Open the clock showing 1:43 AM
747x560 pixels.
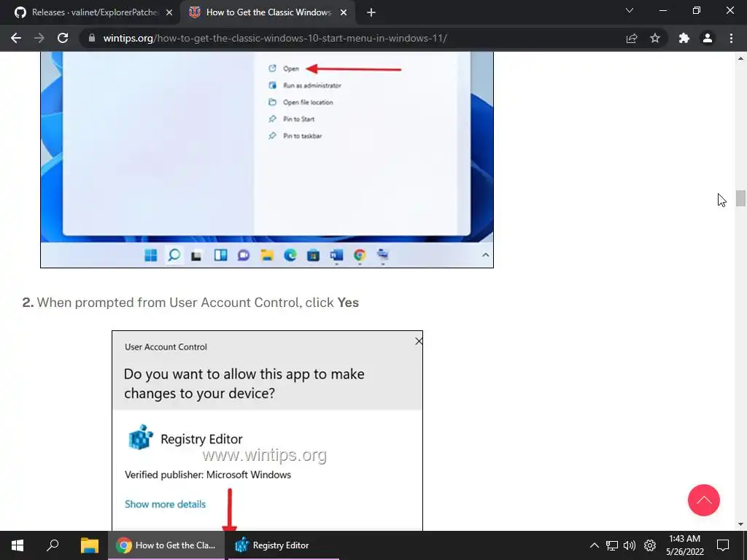point(684,545)
